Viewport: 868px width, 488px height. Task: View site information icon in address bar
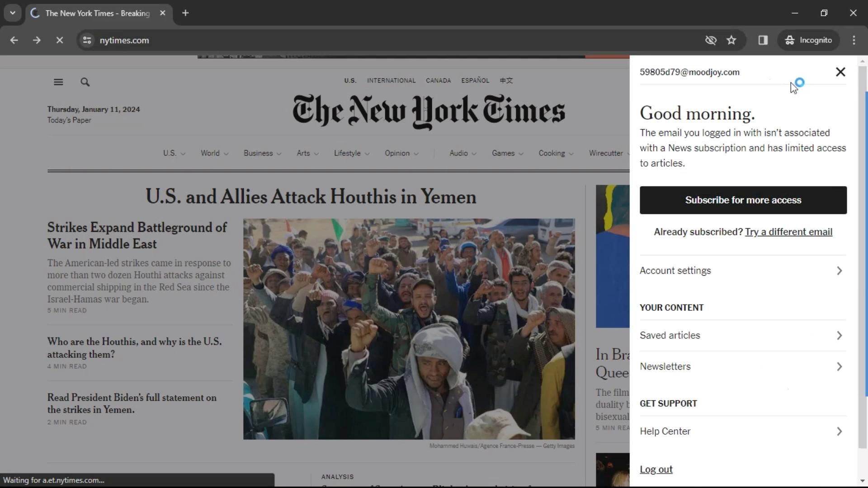pos(87,40)
